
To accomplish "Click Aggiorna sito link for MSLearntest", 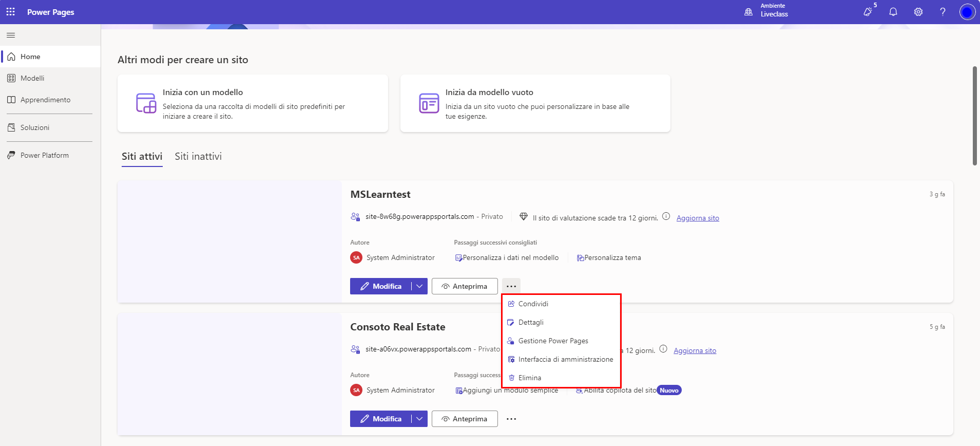I will [698, 218].
